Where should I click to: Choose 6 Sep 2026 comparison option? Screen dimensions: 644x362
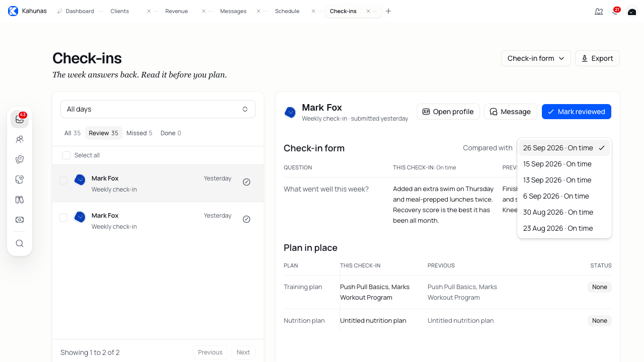[x=565, y=196]
